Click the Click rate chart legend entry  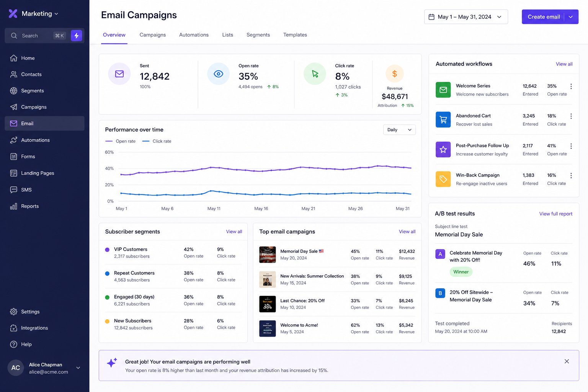(x=157, y=141)
